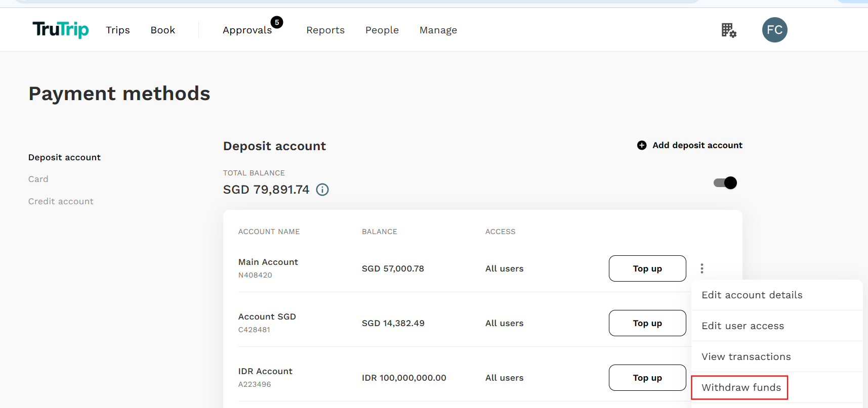Screen dimensions: 868x408
Task: Open the Book menu
Action: coord(163,30)
